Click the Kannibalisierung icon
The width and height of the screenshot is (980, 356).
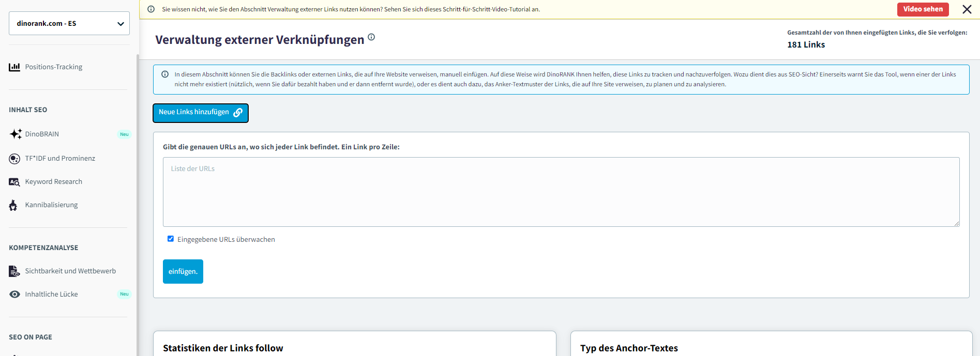[x=13, y=205]
